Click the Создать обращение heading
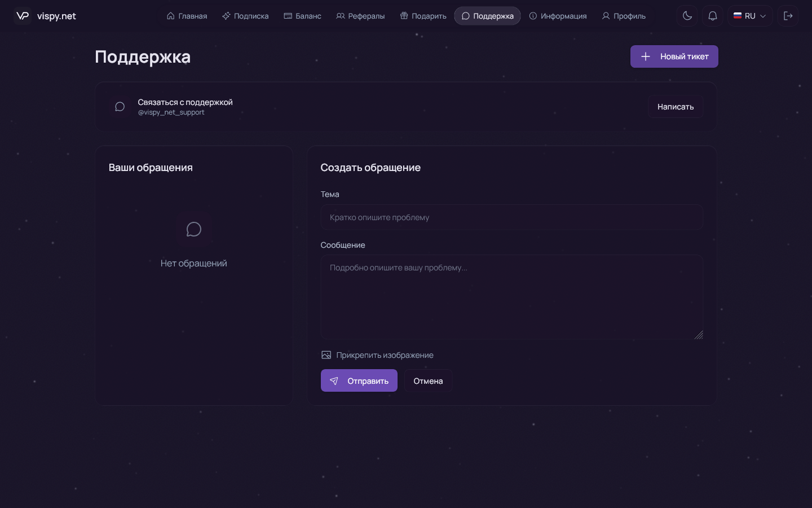Image resolution: width=812 pixels, height=508 pixels. tap(370, 168)
